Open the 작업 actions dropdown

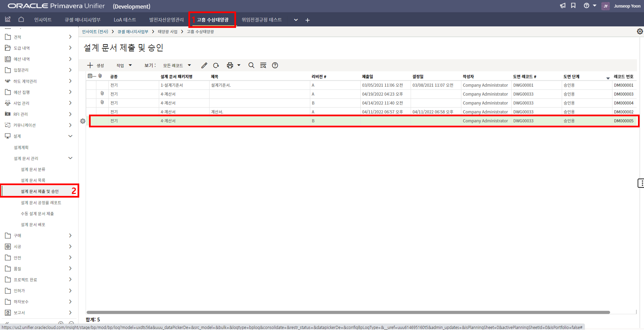click(x=124, y=66)
